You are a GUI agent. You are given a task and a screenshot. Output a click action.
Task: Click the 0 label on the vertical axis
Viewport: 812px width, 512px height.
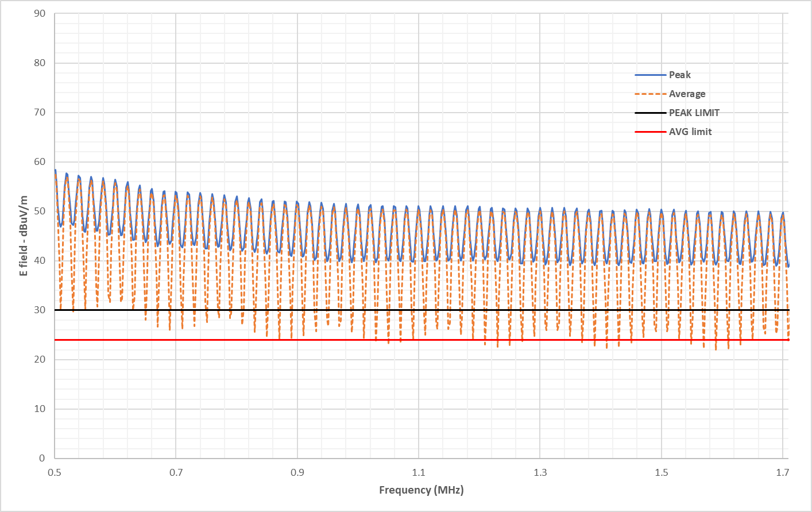coord(42,458)
